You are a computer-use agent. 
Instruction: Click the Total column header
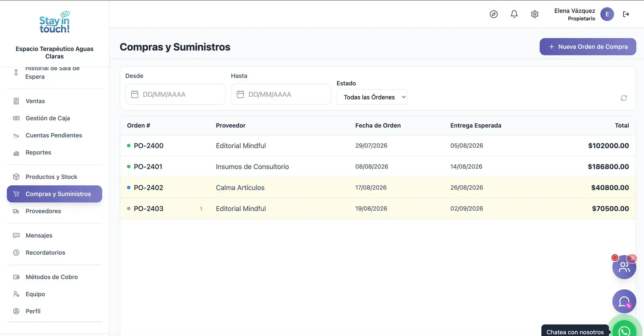(622, 126)
